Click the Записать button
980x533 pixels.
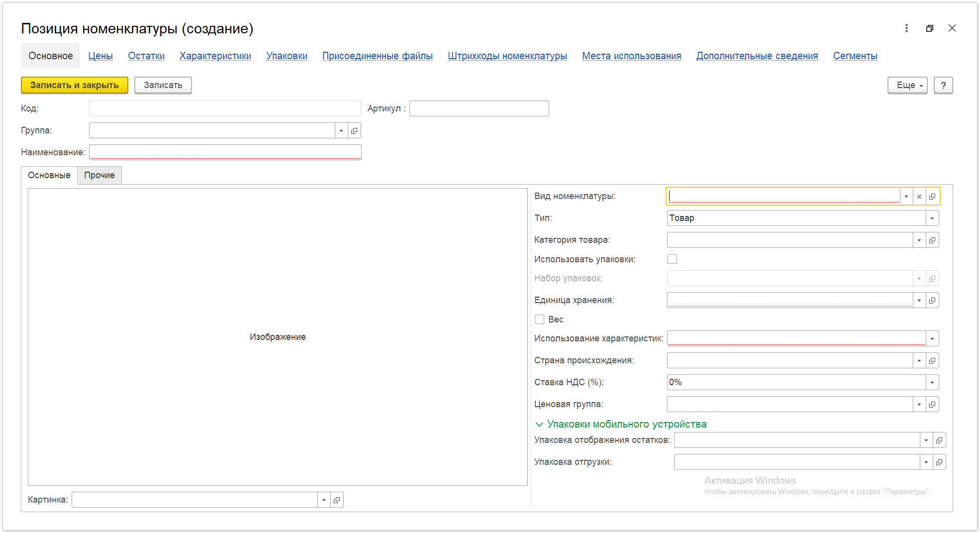[x=163, y=85]
